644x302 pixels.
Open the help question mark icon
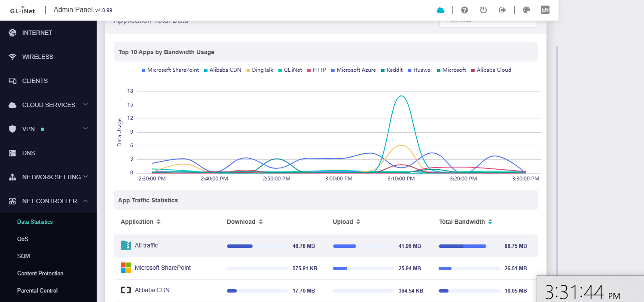click(x=464, y=10)
